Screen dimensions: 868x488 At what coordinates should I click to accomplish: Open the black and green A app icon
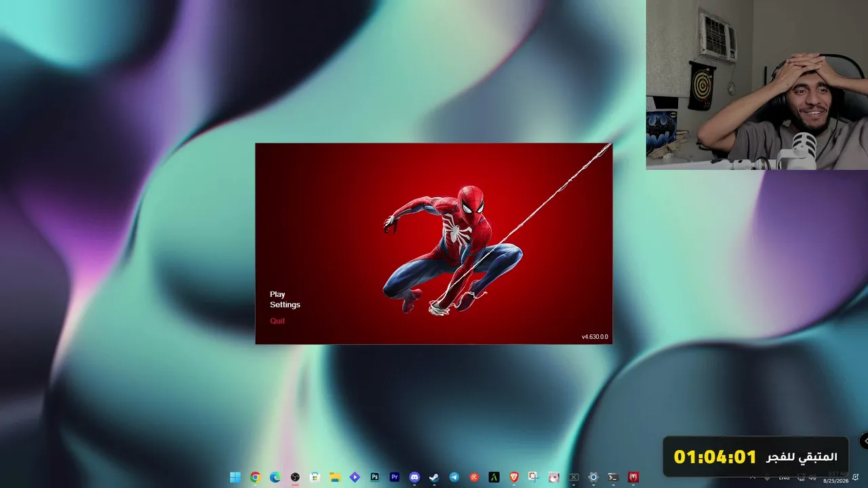[x=494, y=477]
